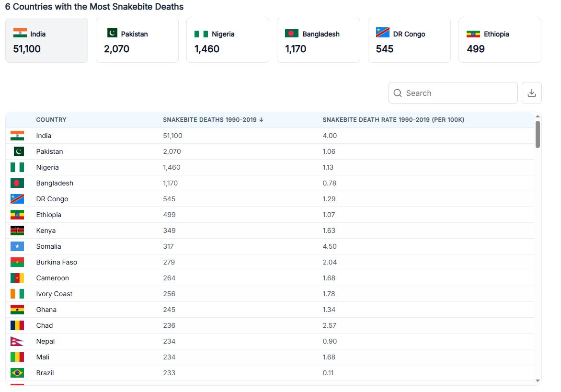
Task: Click Nigeria flag in the summary card
Action: pyautogui.click(x=201, y=34)
